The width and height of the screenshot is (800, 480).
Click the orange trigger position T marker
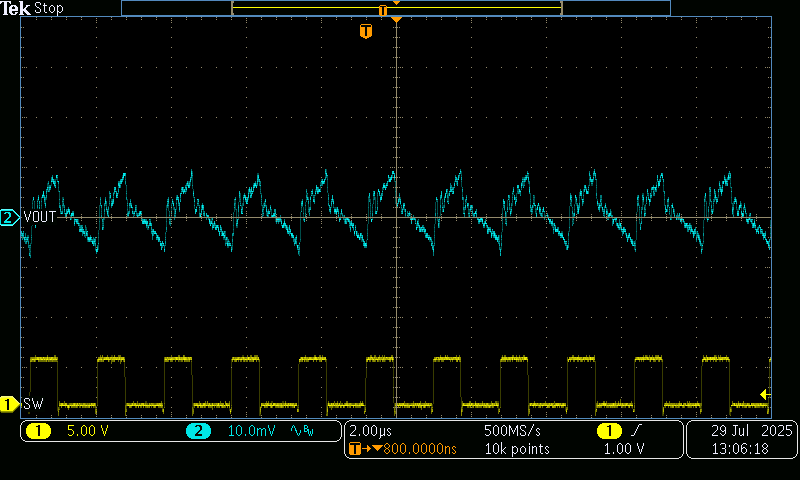point(366,32)
